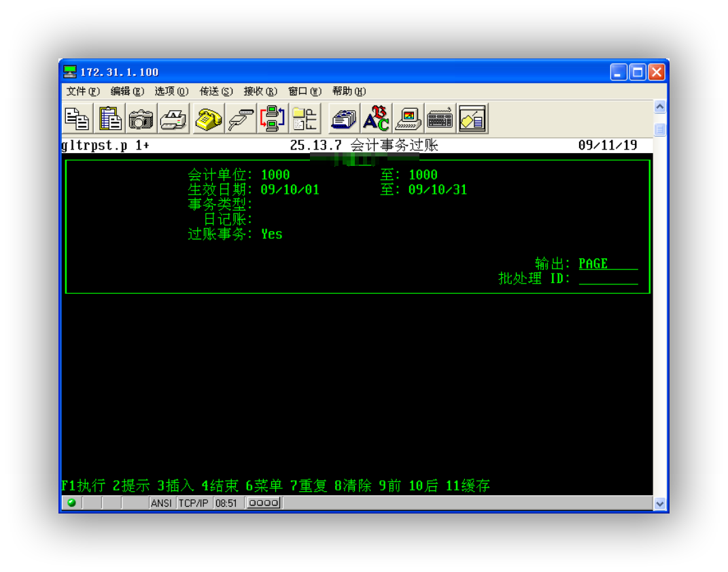Click the 8清除 function key label

(x=353, y=486)
